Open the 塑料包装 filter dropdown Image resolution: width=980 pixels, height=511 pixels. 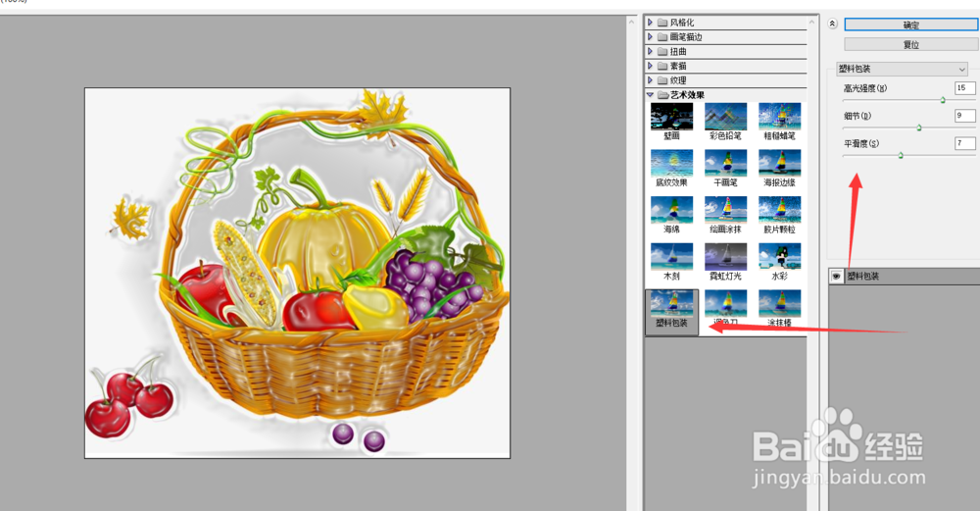902,69
